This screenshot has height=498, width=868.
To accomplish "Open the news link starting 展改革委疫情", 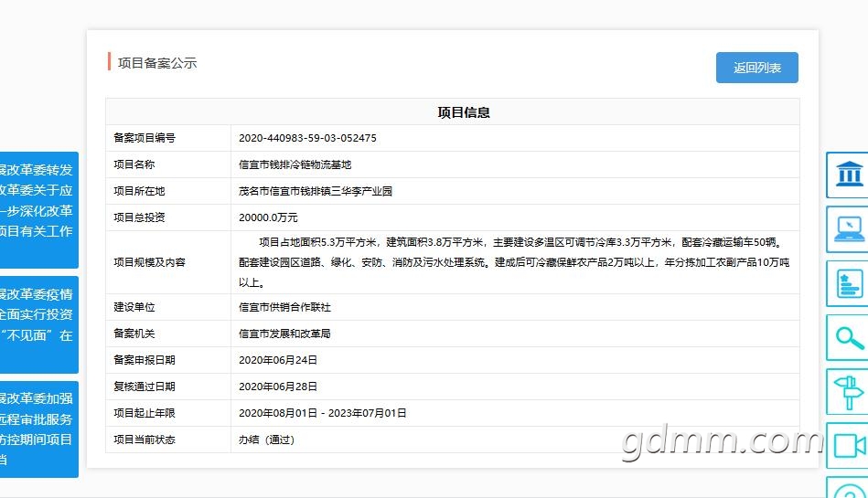I will [x=38, y=324].
